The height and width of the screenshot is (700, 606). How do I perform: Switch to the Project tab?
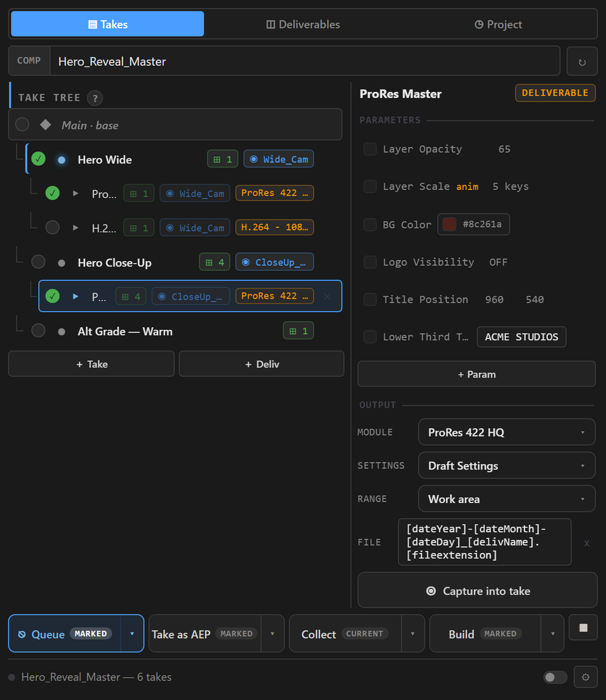tap(498, 24)
